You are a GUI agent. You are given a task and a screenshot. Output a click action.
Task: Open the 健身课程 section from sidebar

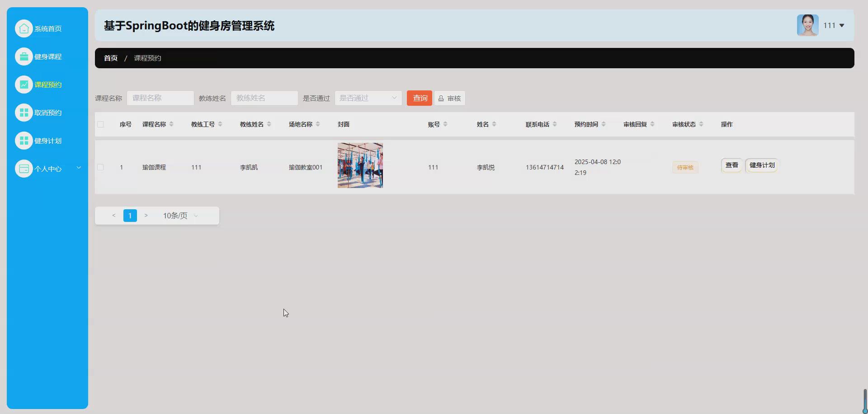point(24,56)
